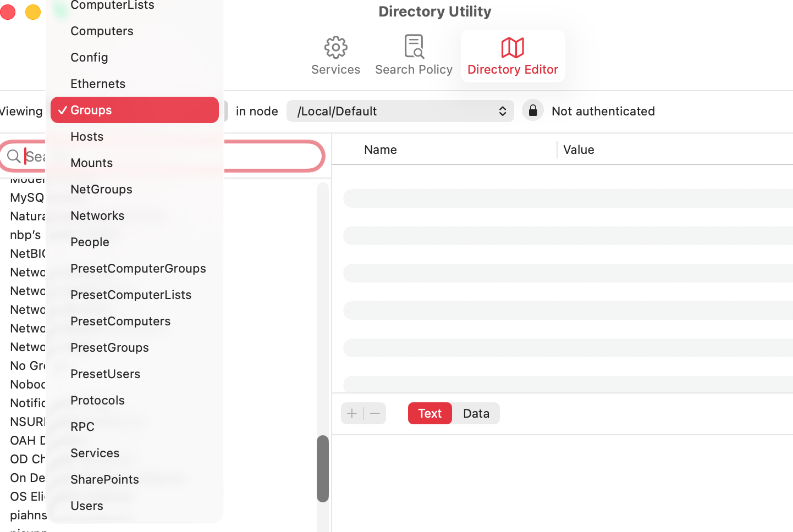This screenshot has width=793, height=532.
Task: Select the Nobody record in the sidebar list
Action: pyautogui.click(x=27, y=384)
